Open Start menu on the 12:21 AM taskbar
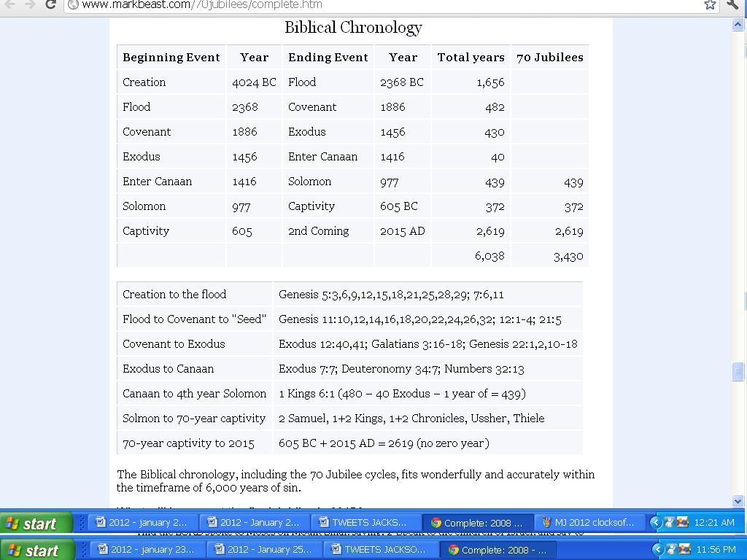747x560 pixels. 36,524
